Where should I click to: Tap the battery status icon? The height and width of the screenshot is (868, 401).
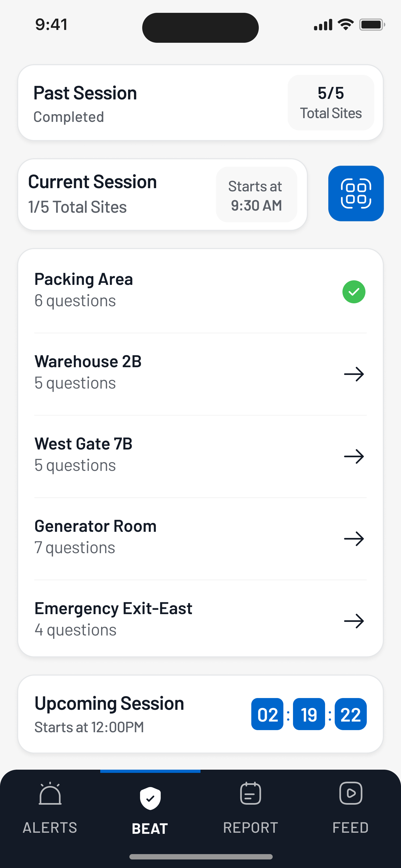[372, 25]
